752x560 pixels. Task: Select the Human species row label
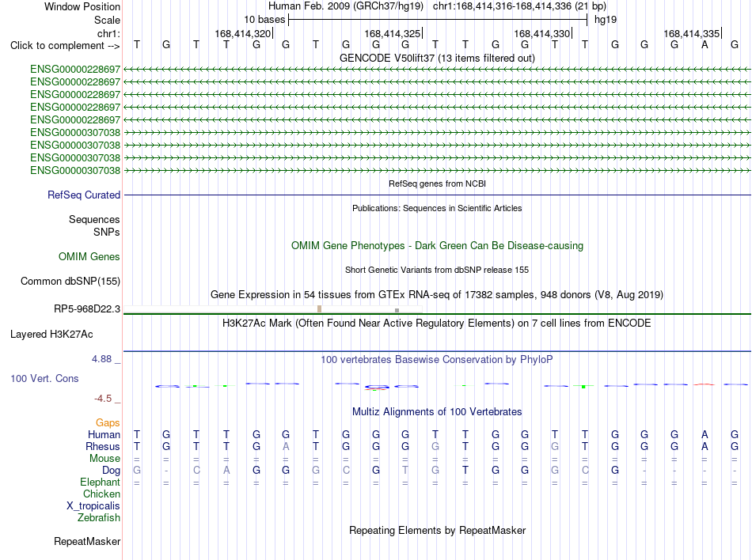(104, 434)
